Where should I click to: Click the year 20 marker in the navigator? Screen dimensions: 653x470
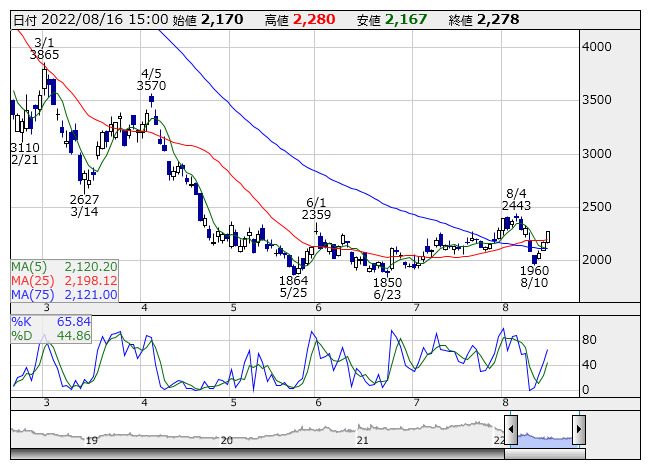click(227, 440)
